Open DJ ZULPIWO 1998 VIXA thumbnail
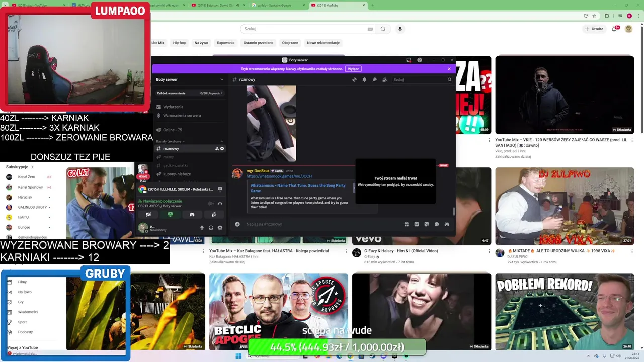 pos(565,206)
